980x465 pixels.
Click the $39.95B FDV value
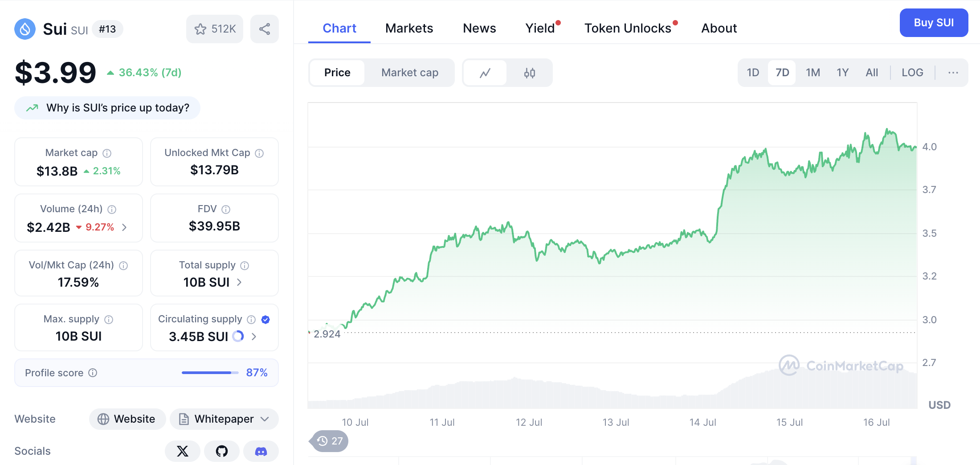(214, 226)
